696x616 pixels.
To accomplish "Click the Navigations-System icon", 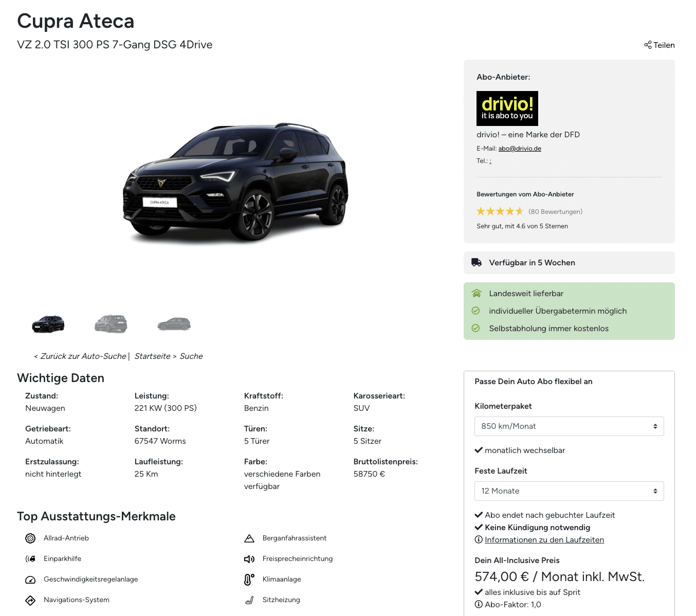I will click(x=30, y=600).
